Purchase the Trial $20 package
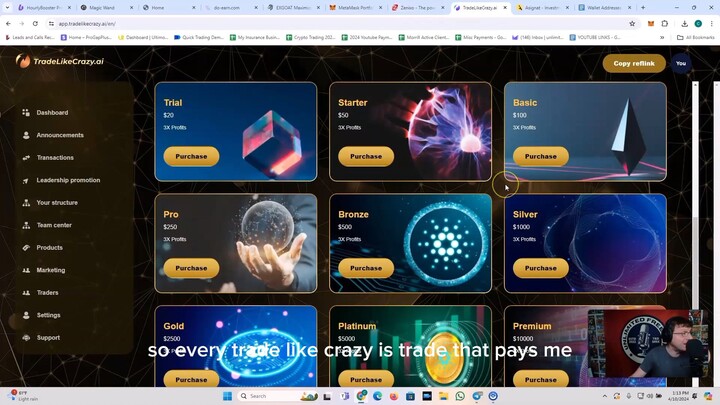 (191, 156)
